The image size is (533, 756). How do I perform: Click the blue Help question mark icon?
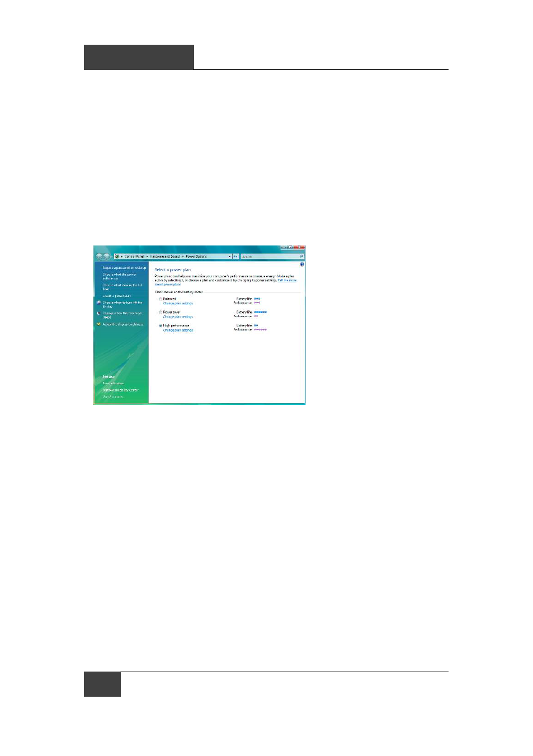point(302,264)
